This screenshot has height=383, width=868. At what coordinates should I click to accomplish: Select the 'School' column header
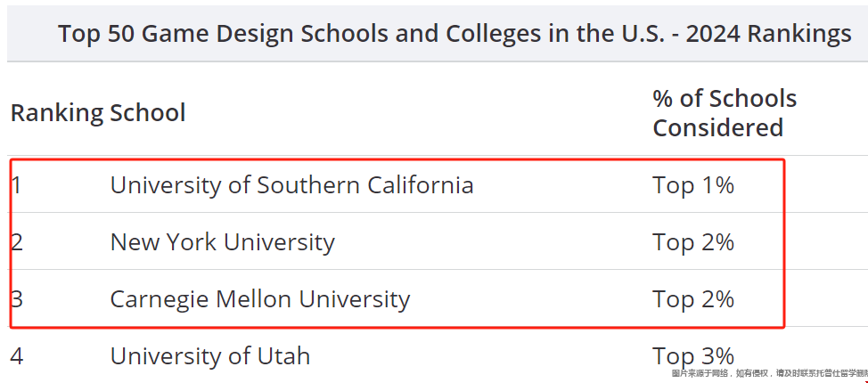[148, 113]
